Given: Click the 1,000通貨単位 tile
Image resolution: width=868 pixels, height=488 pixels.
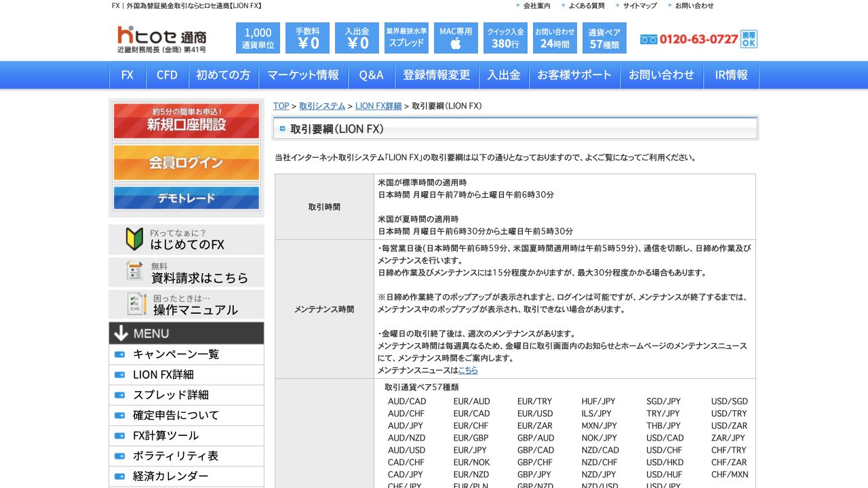Looking at the screenshot, I should tap(258, 38).
